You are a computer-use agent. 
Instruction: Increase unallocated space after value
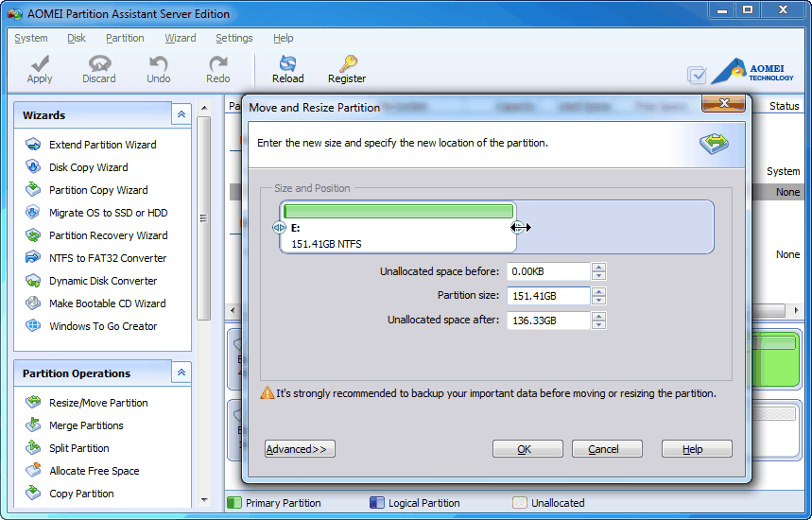599,316
